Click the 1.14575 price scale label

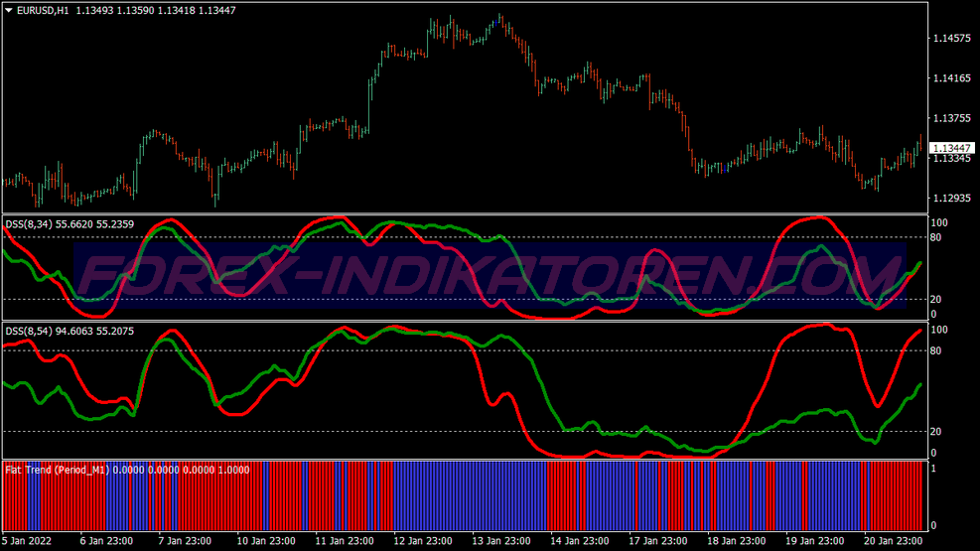[952, 38]
